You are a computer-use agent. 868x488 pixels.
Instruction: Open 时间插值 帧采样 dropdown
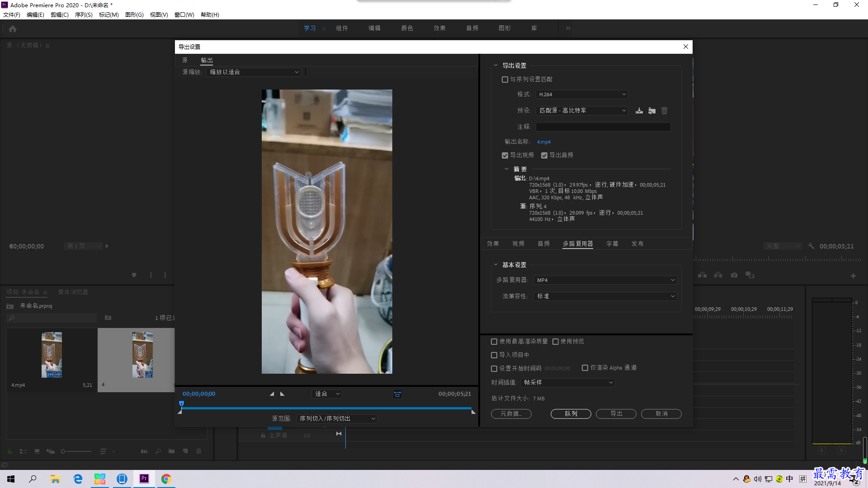(x=567, y=383)
